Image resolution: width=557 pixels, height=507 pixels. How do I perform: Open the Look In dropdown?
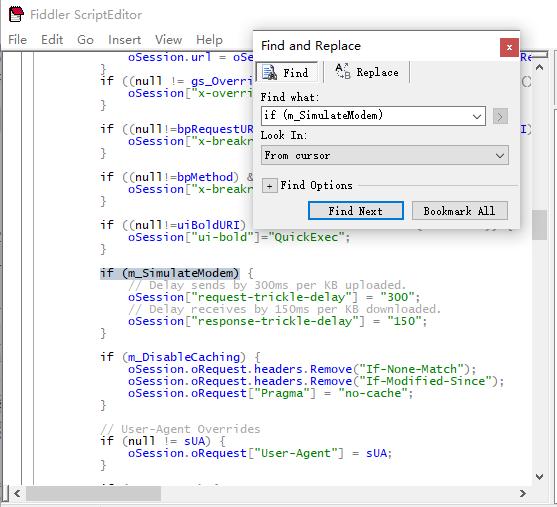click(385, 155)
